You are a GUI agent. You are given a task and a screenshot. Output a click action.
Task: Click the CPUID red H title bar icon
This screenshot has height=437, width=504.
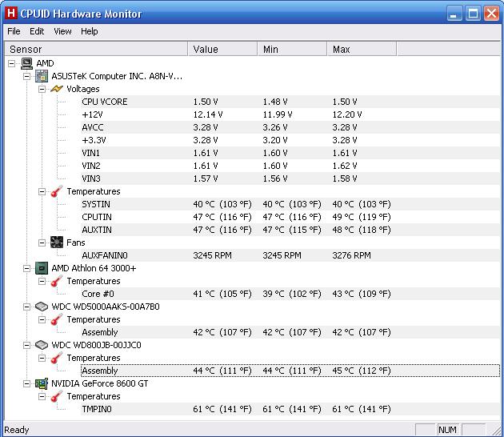11,13
